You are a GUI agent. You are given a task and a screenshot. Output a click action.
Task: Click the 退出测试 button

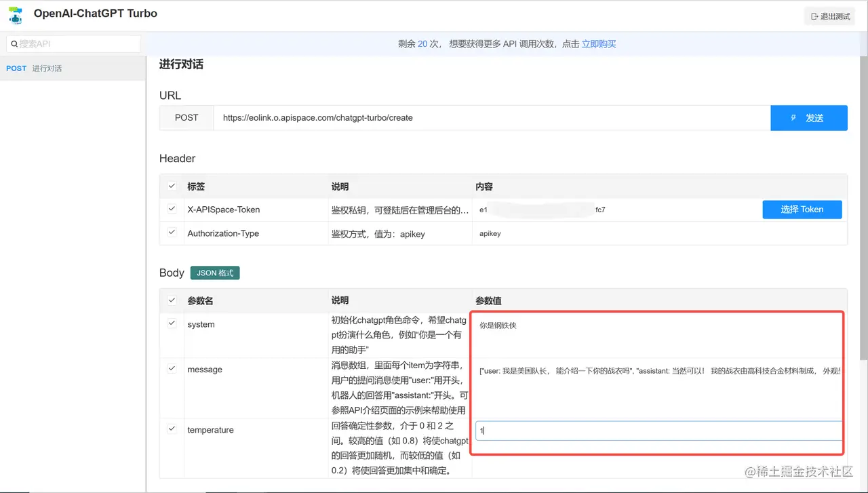pyautogui.click(x=830, y=16)
